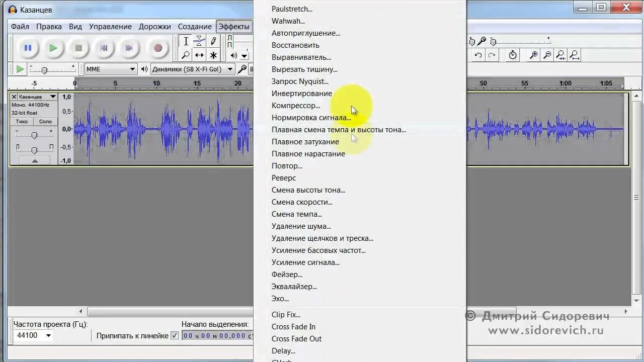Click the track gain slider knob
The height and width of the screenshot is (362, 644).
click(34, 135)
